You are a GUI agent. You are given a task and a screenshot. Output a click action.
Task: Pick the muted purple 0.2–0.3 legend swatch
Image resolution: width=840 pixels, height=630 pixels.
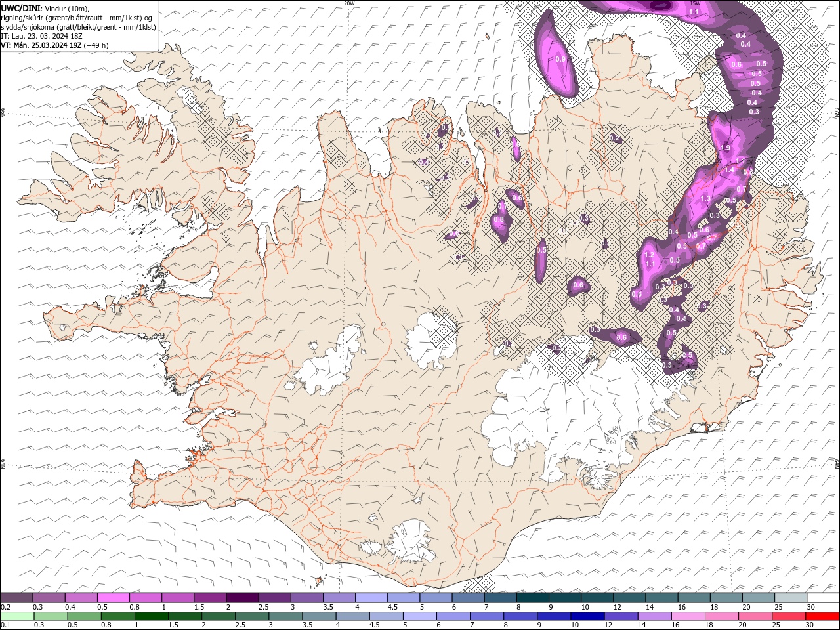(x=16, y=598)
